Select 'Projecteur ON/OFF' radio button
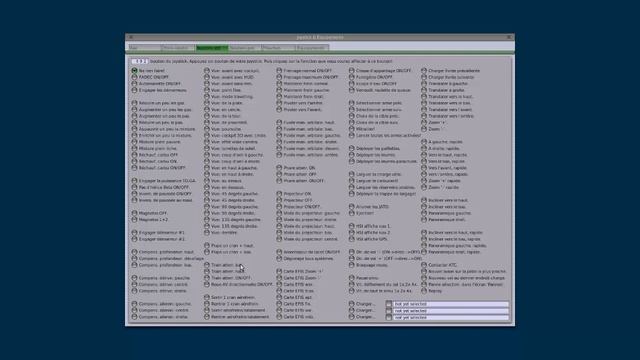 [279, 207]
